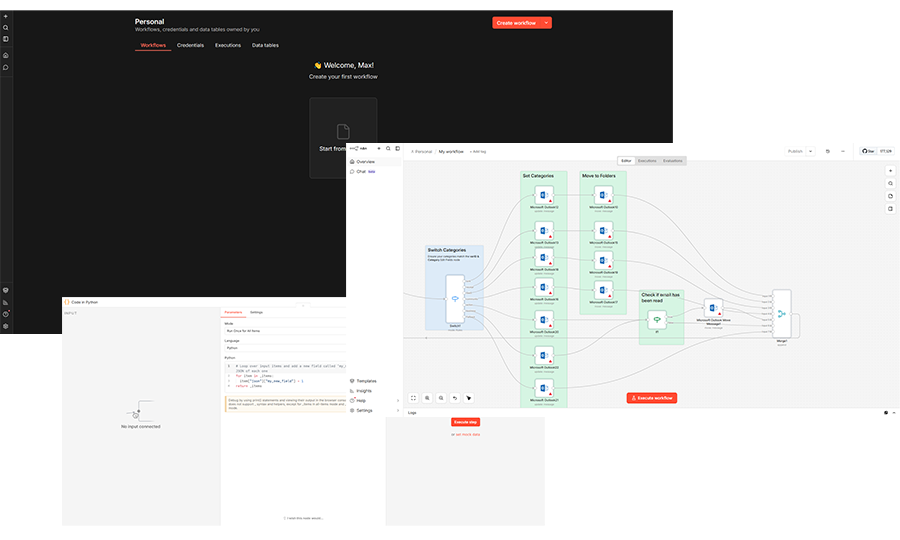Click the plus add-node icon on canvas right
The height and width of the screenshot is (540, 900).
click(890, 170)
